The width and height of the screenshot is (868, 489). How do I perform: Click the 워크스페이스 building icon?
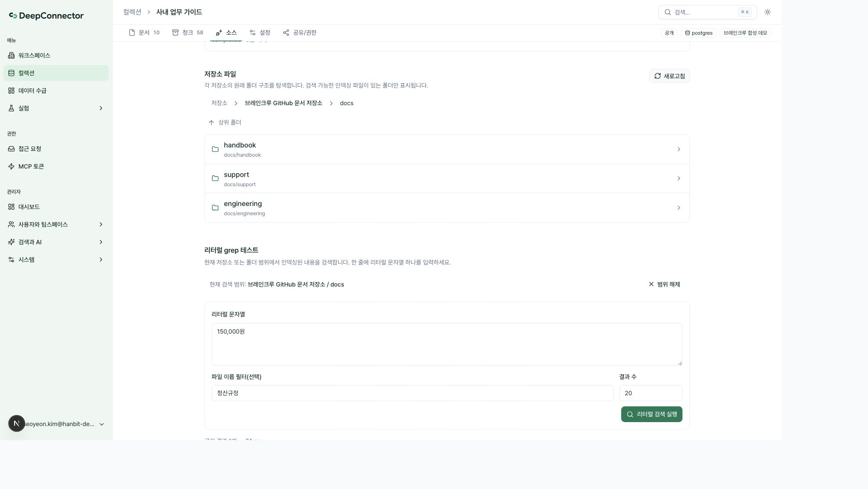tap(11, 55)
